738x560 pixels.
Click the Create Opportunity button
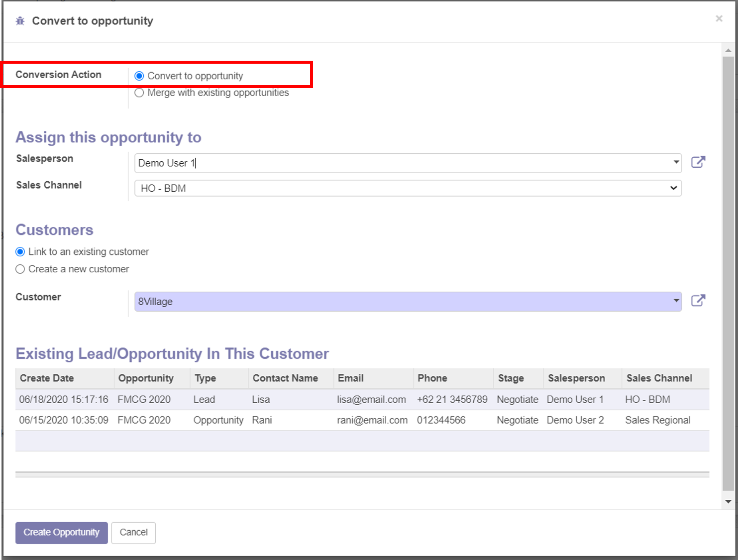[x=62, y=533]
